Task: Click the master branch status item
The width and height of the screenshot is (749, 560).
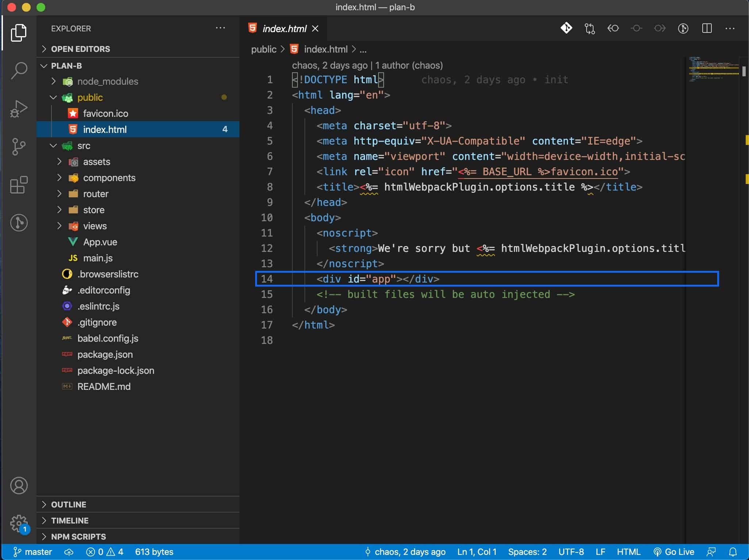Action: click(x=33, y=552)
